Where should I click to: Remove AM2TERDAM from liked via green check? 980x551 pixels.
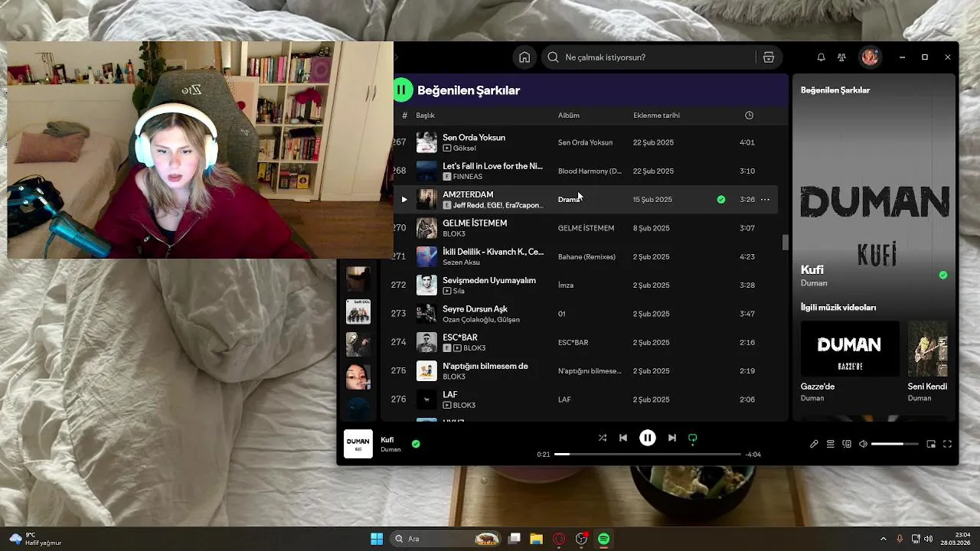coord(721,200)
